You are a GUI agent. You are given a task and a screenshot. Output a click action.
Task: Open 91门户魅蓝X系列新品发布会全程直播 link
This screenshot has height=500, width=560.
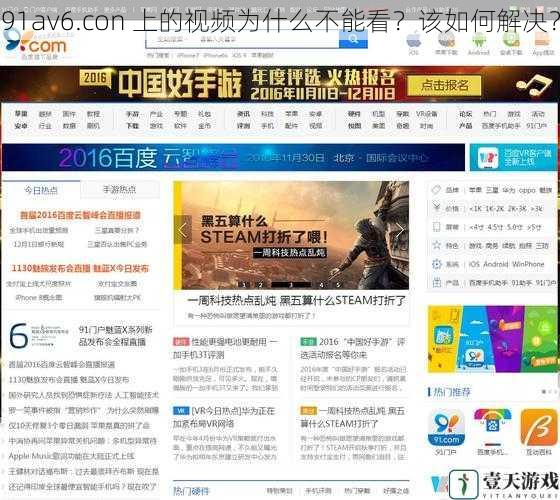click(115, 336)
